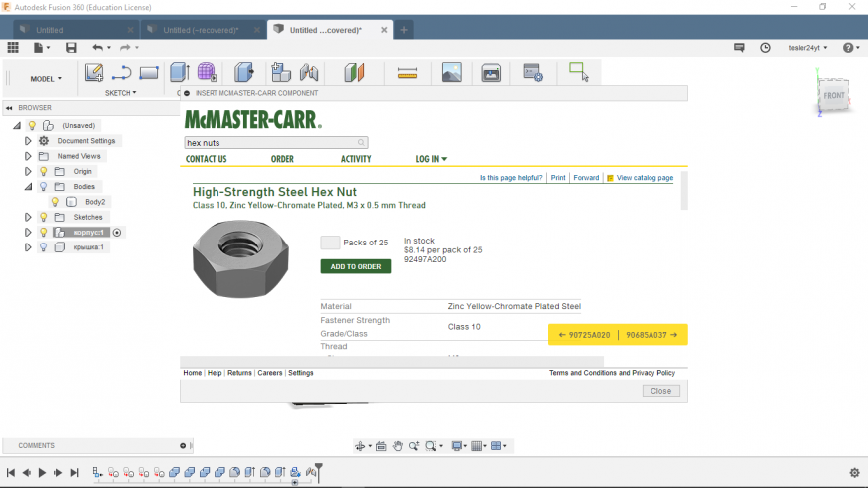Click the Measure ruler icon in toolbar
Image resolution: width=868 pixels, height=488 pixels.
click(x=406, y=72)
